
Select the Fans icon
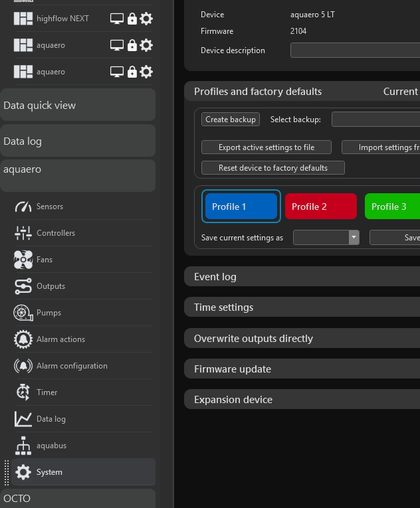coord(23,260)
